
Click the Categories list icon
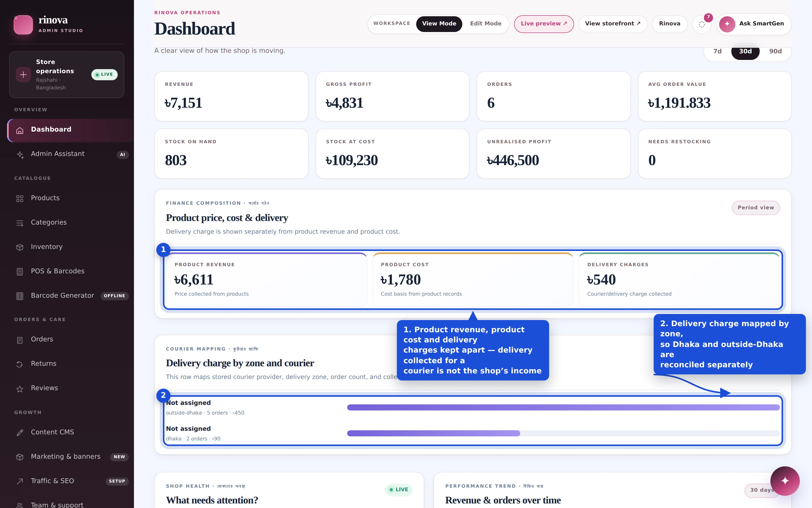tap(20, 223)
